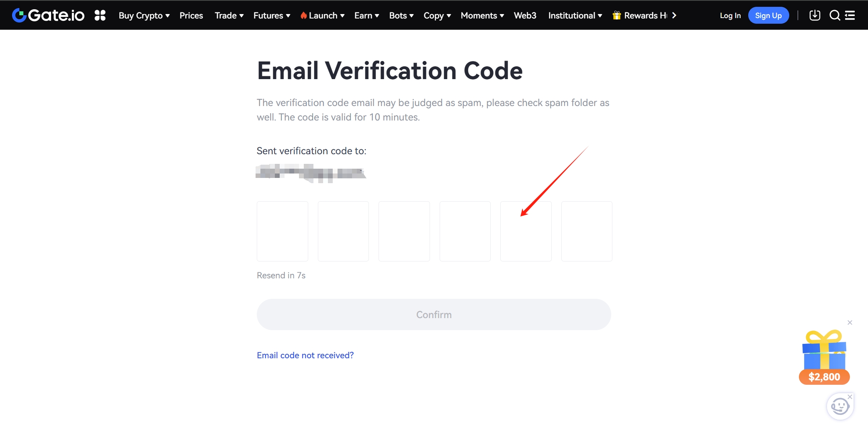
Task: Click the Gate.io logo
Action: coord(48,15)
